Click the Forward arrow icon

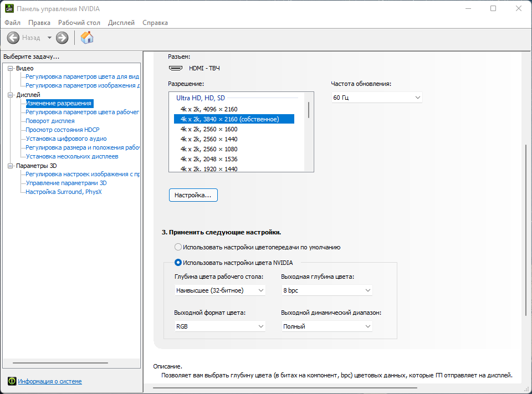click(x=62, y=38)
